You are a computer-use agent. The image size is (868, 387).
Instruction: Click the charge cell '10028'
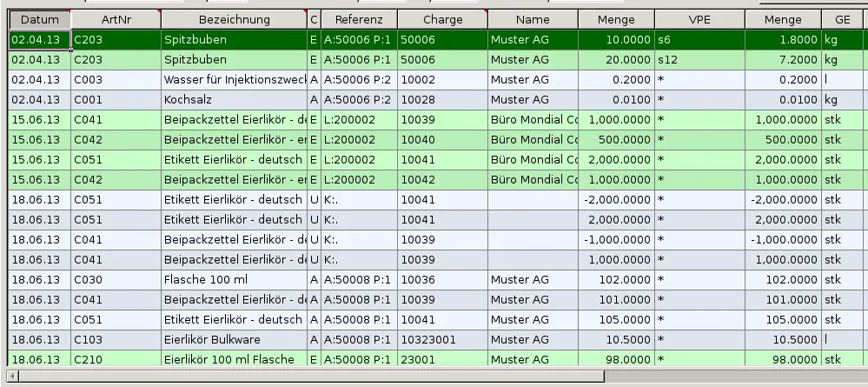tap(442, 100)
